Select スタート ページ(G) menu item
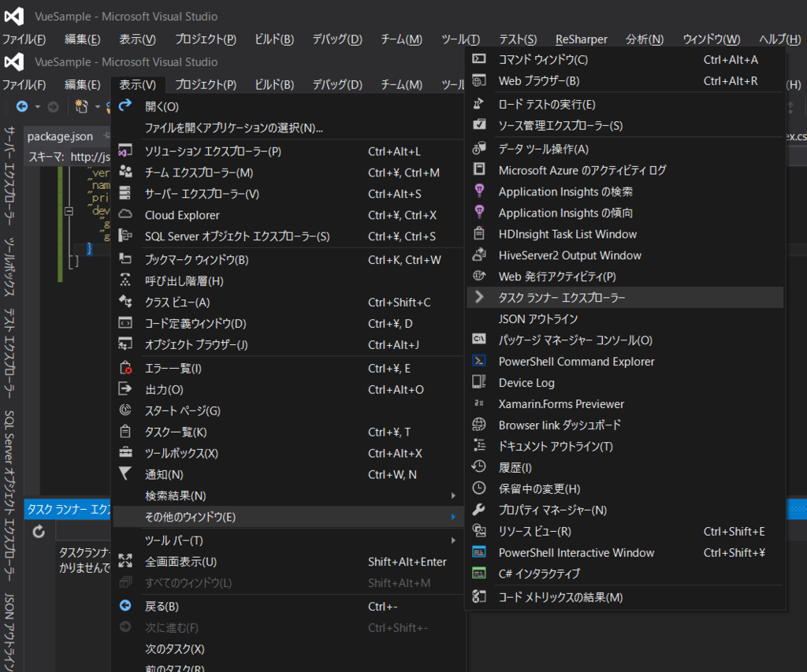 [x=288, y=410]
